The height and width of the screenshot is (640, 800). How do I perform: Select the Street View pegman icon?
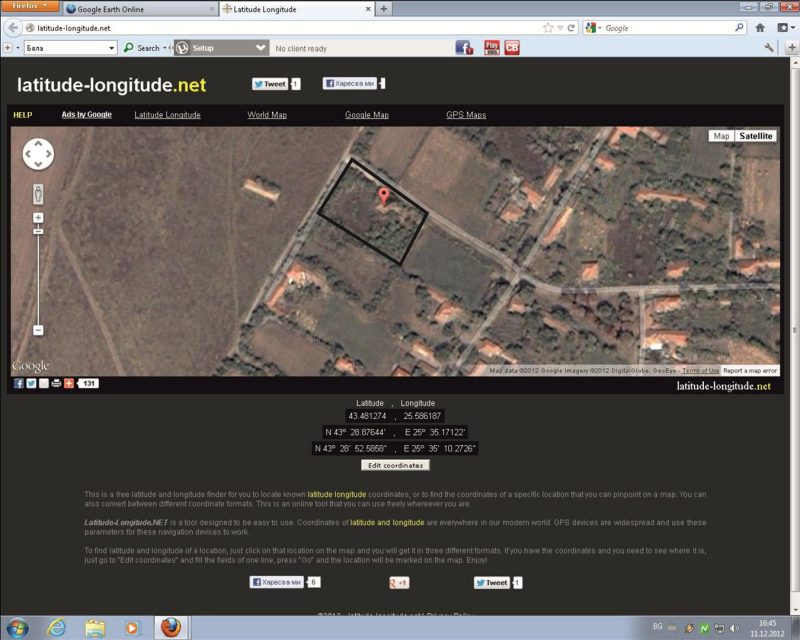coord(38,193)
